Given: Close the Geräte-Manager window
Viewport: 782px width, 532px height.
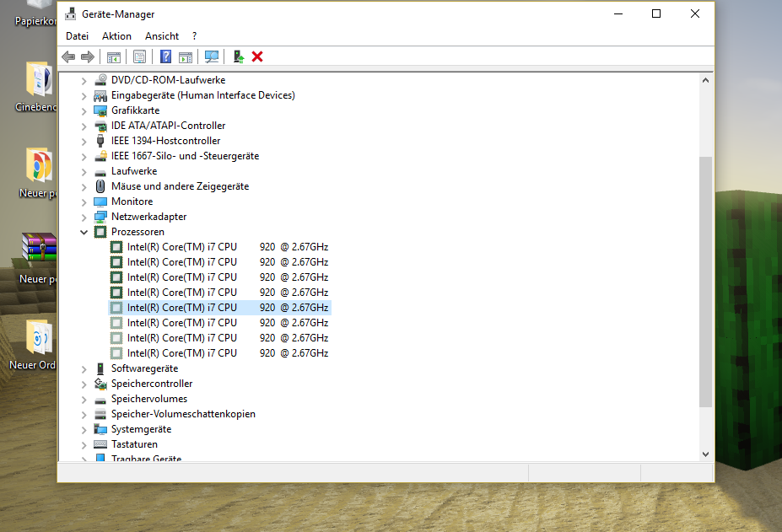Looking at the screenshot, I should pos(695,14).
